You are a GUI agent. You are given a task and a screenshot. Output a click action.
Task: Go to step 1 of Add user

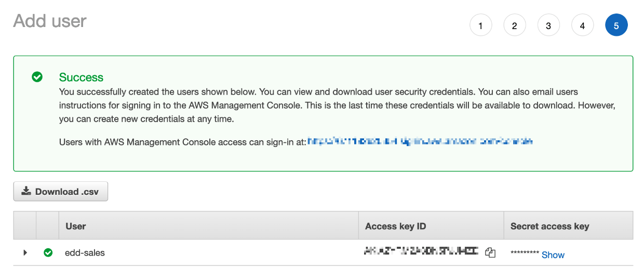click(481, 25)
